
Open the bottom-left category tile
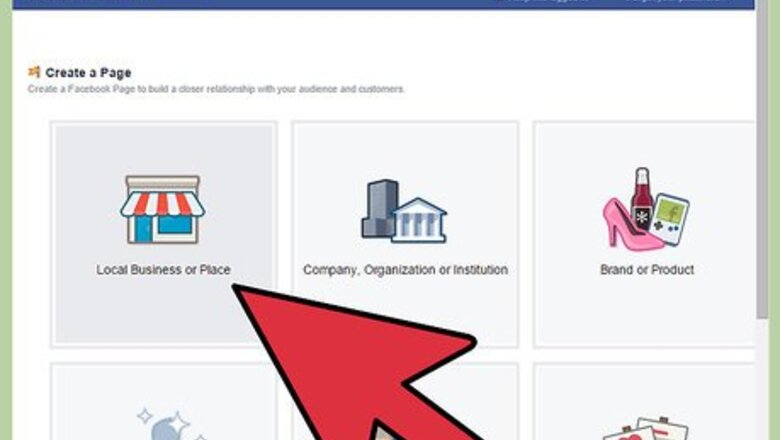pyautogui.click(x=164, y=402)
